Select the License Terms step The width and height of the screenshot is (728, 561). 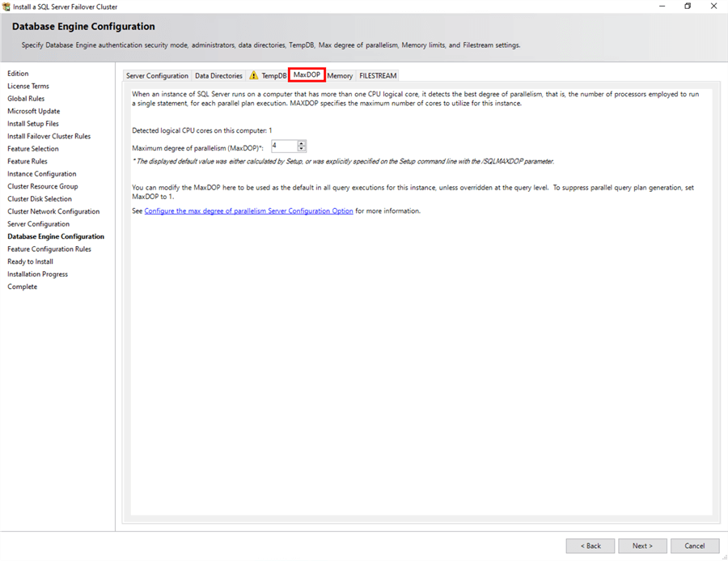28,86
